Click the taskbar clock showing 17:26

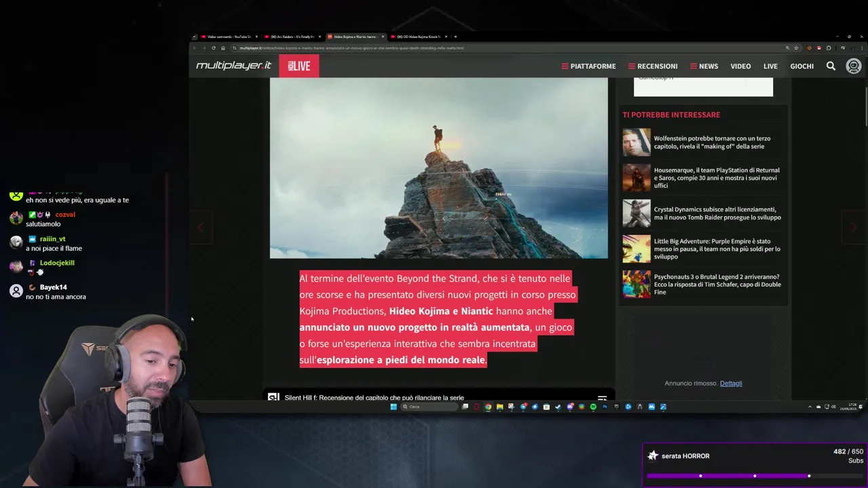pyautogui.click(x=848, y=407)
